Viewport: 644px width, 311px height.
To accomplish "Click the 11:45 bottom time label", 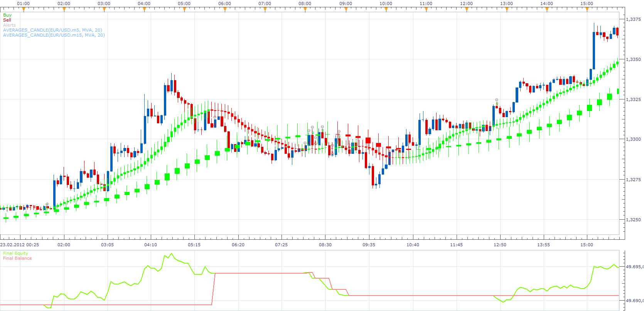I will click(456, 245).
